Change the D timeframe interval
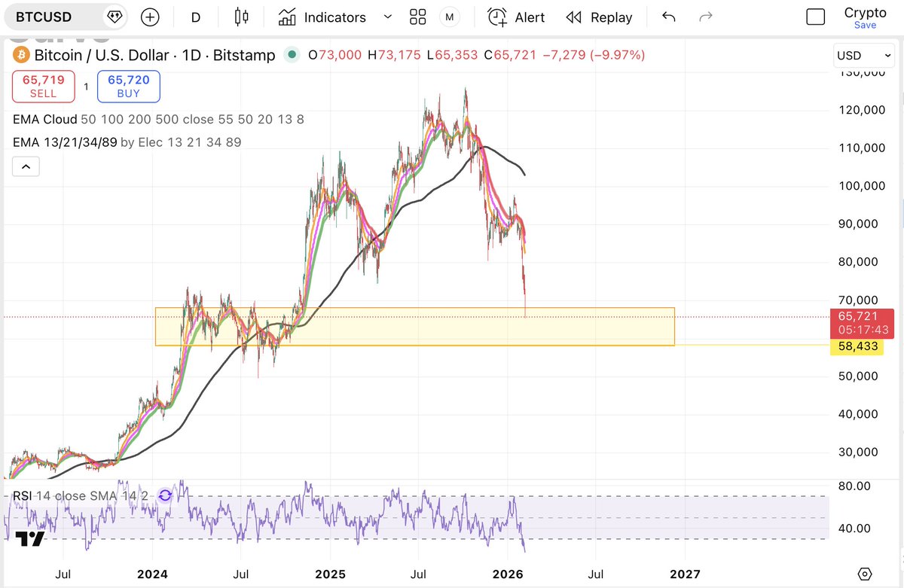904x588 pixels. point(196,17)
